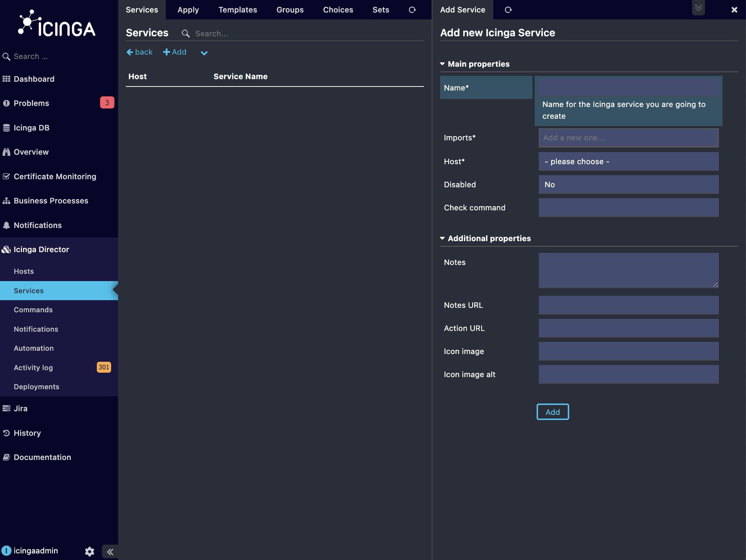Click the +Add link above table
746x560 pixels.
(x=175, y=52)
